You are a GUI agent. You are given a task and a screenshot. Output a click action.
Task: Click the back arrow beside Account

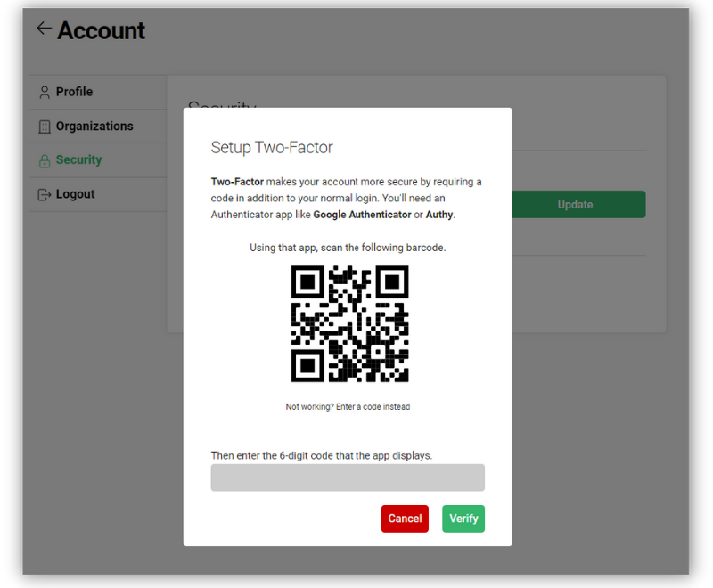(44, 29)
